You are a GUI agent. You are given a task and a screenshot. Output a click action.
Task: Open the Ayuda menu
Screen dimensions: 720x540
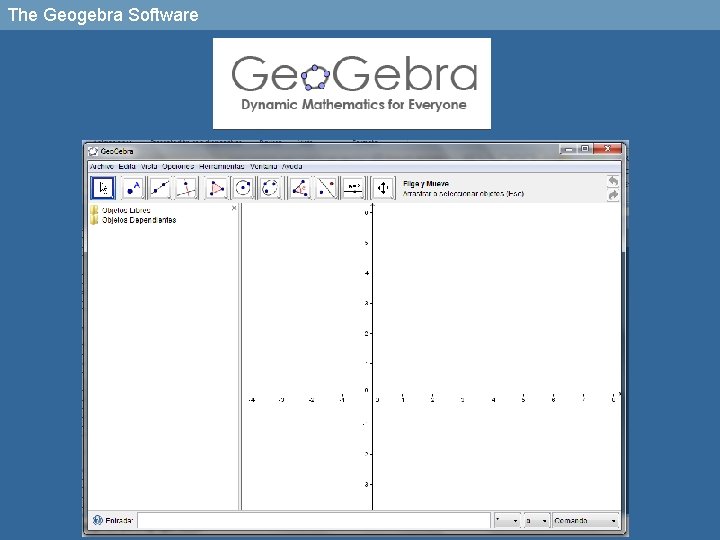point(292,166)
